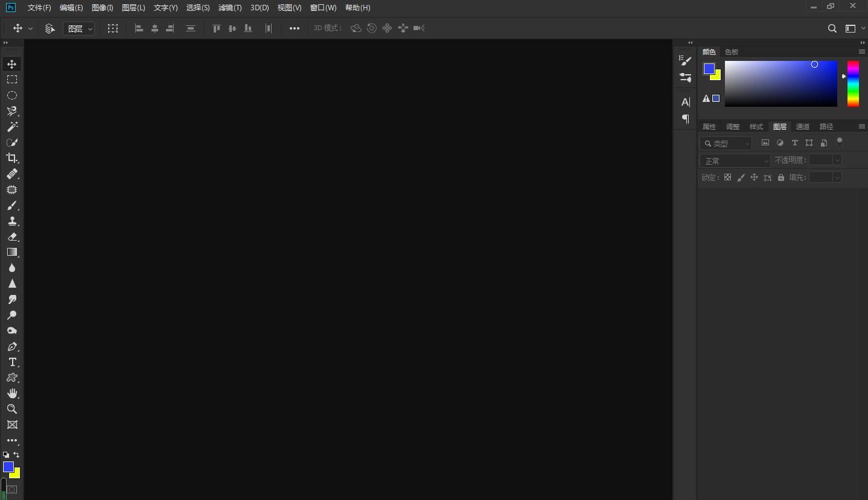Viewport: 868px width, 500px height.
Task: Select the Sponge tool
Action: [x=11, y=331]
